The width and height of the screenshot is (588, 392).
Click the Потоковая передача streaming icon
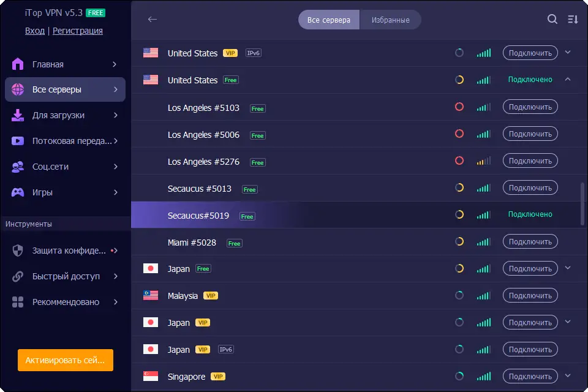(18, 141)
